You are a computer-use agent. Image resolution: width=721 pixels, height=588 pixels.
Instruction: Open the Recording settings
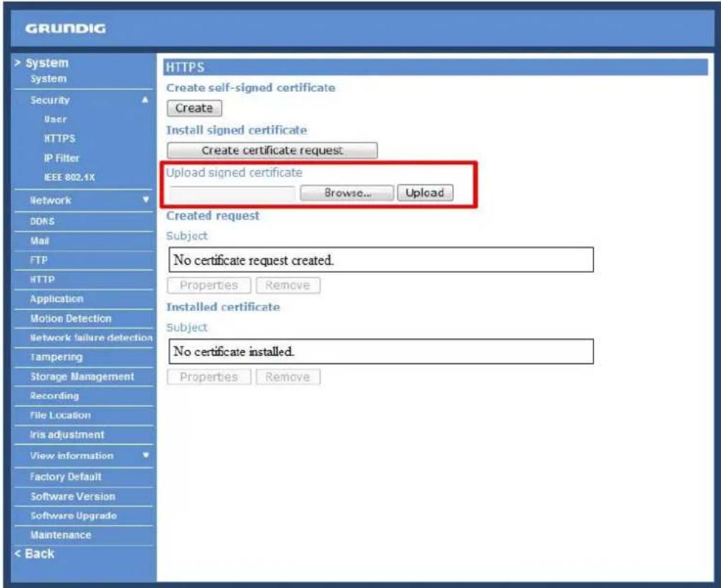click(54, 396)
